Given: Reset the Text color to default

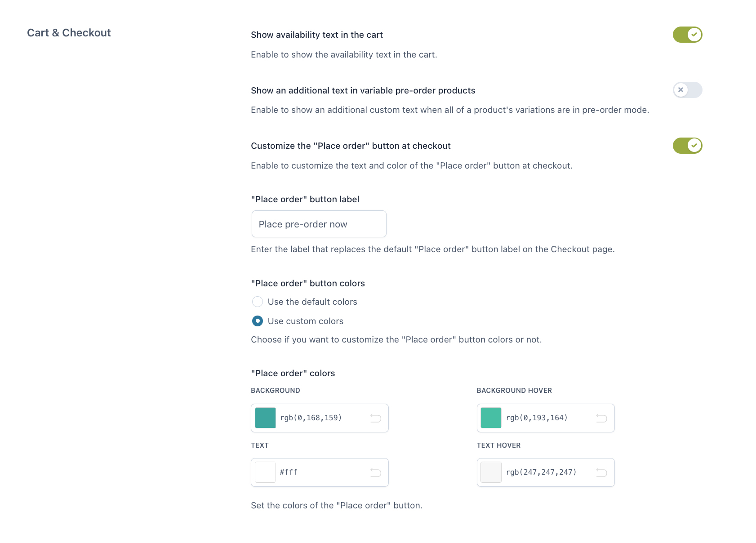Looking at the screenshot, I should pyautogui.click(x=376, y=472).
